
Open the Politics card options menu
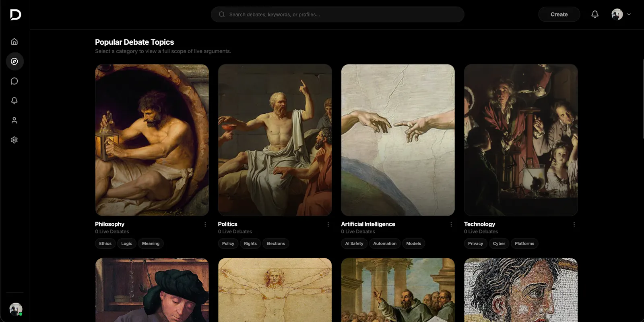click(328, 224)
